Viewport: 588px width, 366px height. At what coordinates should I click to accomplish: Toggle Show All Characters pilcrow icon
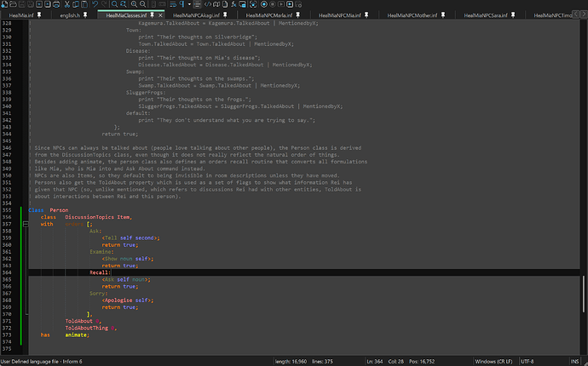coord(182,4)
